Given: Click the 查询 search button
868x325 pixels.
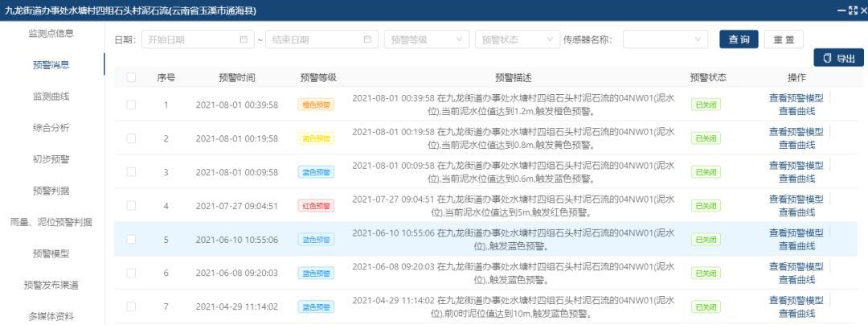Looking at the screenshot, I should (x=739, y=39).
